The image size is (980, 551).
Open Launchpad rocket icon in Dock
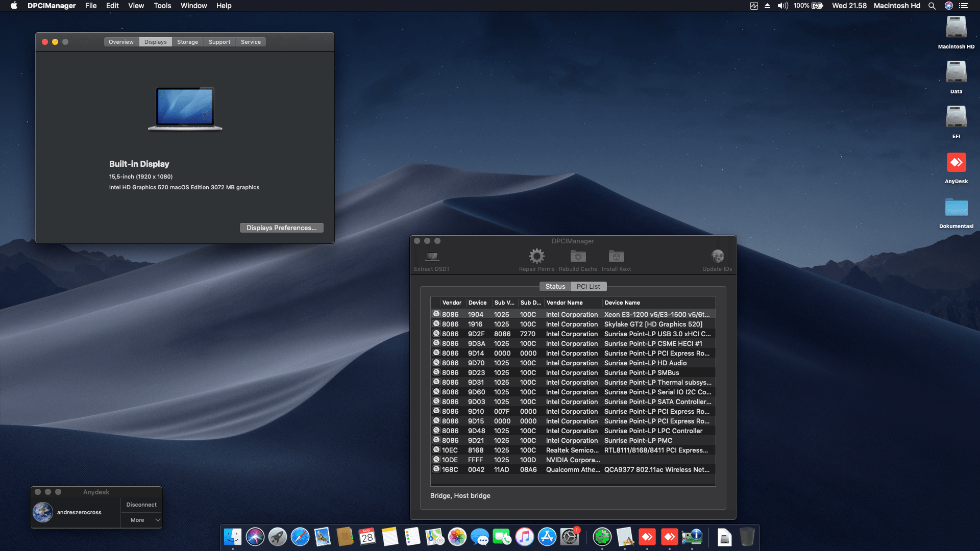click(x=278, y=537)
